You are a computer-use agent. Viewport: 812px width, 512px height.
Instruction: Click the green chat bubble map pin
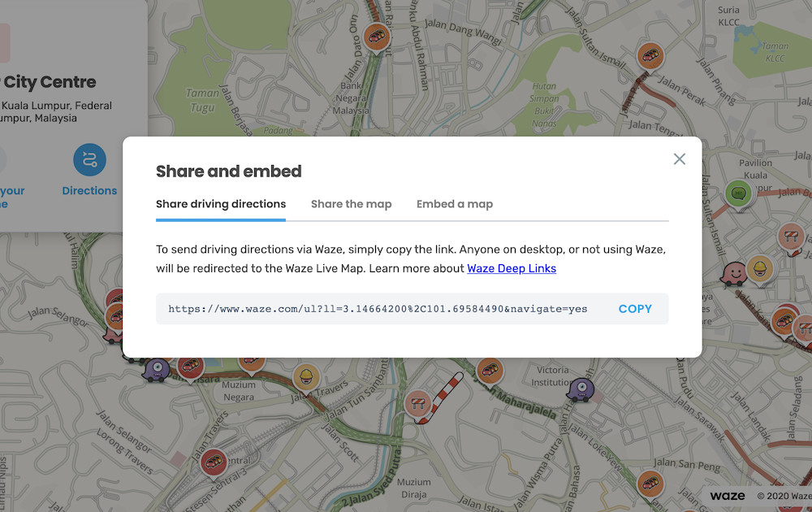[738, 193]
